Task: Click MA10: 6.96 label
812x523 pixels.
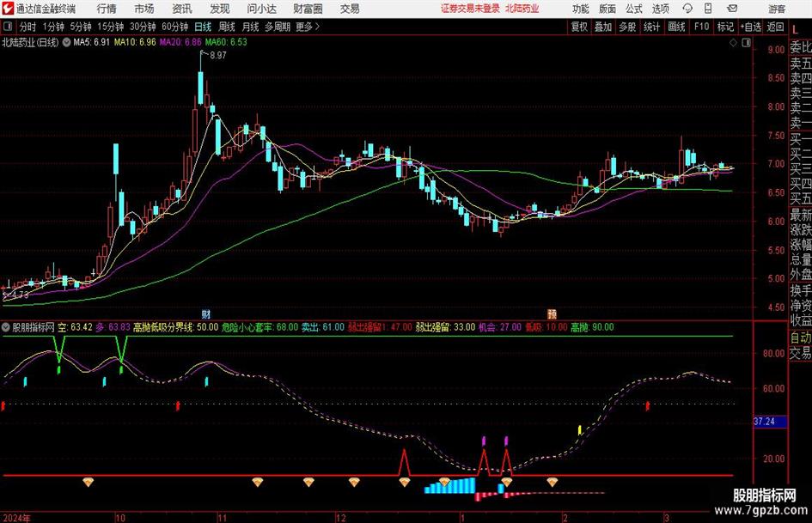Action: 135,42
